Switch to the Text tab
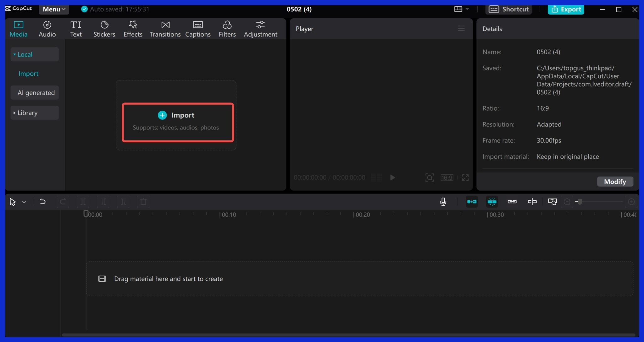The width and height of the screenshot is (644, 342). [76, 29]
